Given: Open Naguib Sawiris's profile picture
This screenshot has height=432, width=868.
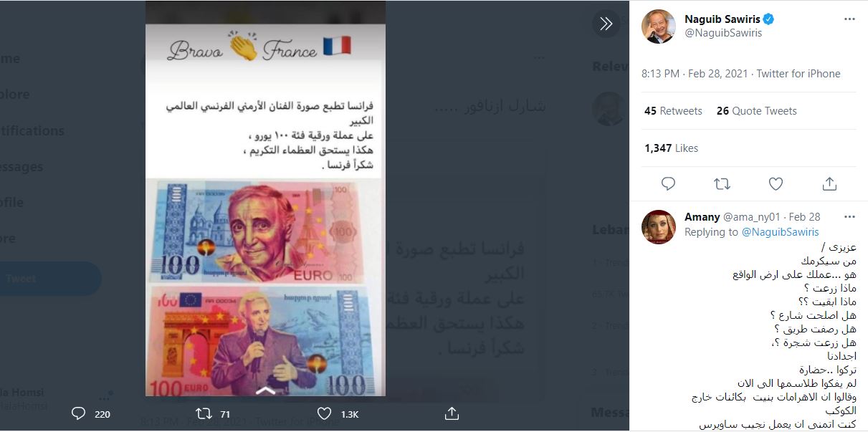Looking at the screenshot, I should coord(658,27).
